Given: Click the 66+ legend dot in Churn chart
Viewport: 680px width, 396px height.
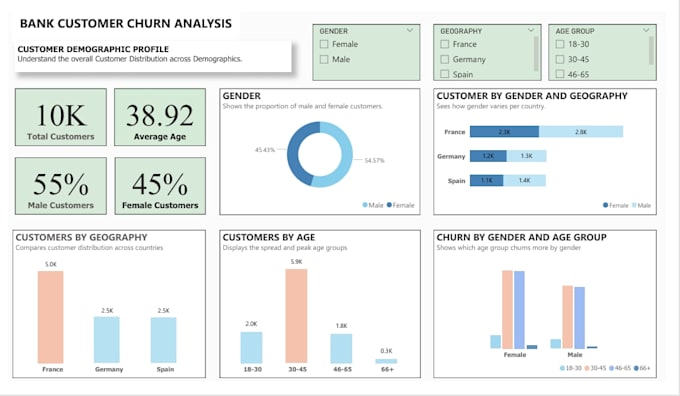Looking at the screenshot, I should coord(637,368).
